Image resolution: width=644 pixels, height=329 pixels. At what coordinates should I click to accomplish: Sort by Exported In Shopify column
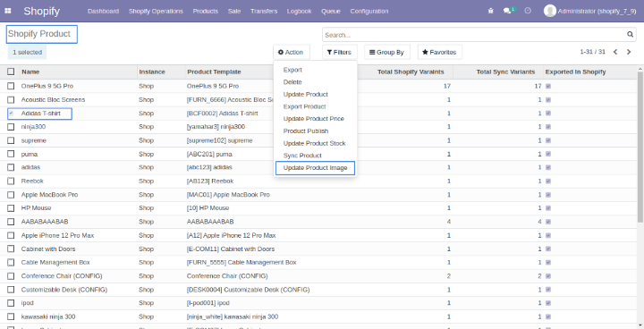tap(575, 72)
